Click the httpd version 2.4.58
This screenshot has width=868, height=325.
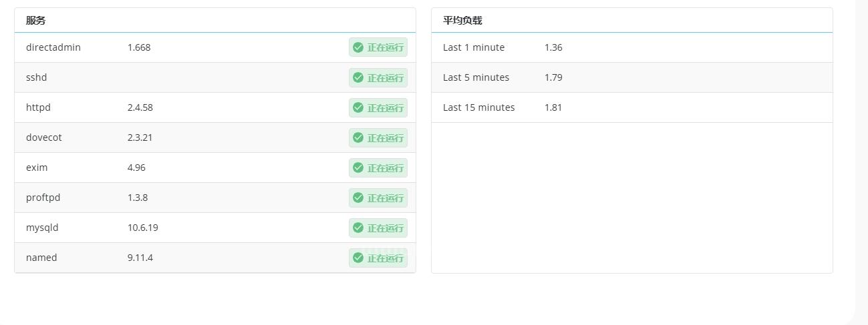140,107
